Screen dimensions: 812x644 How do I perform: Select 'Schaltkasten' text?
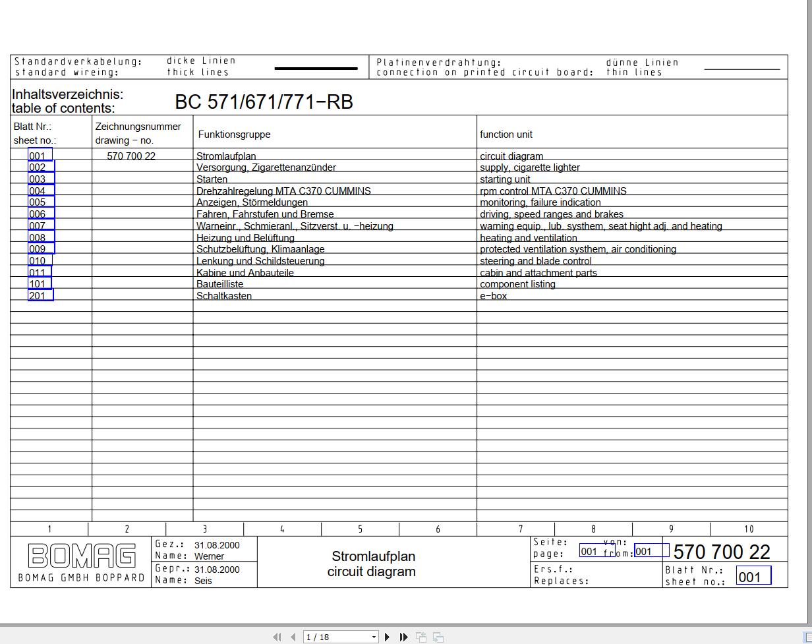(x=224, y=296)
